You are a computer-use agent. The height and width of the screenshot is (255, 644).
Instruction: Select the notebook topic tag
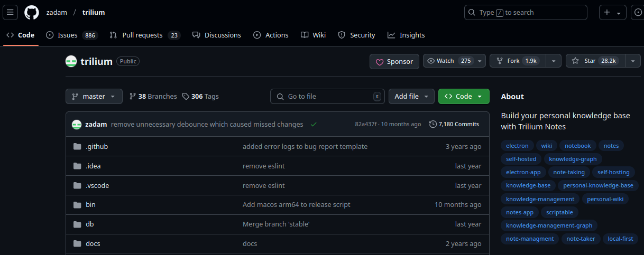[578, 146]
